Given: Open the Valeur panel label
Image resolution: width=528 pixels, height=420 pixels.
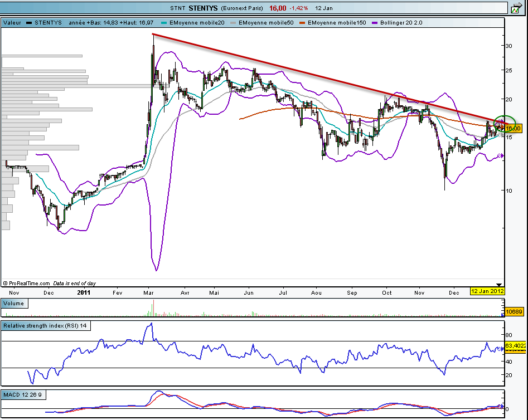Looking at the screenshot, I should [x=13, y=23].
